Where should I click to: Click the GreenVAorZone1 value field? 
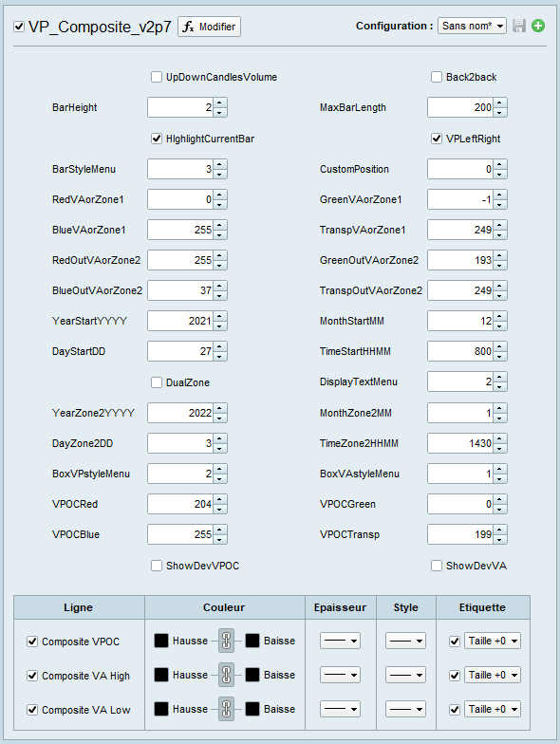click(x=461, y=199)
